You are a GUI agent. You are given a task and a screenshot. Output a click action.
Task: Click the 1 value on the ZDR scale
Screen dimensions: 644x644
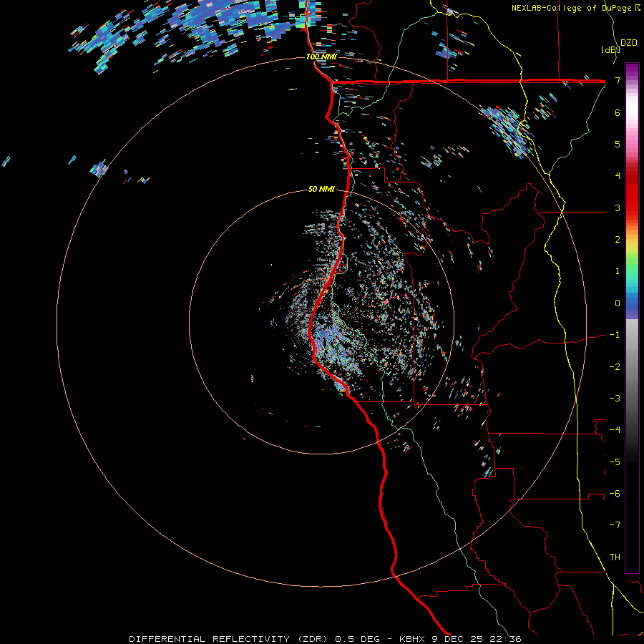click(618, 271)
